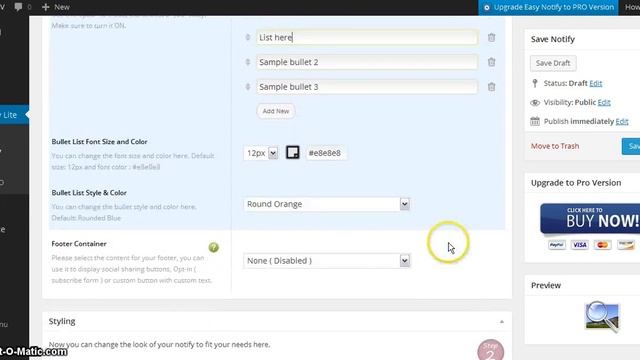
Task: Delete 'Sample bullet 3' using its trash icon
Action: point(491,87)
